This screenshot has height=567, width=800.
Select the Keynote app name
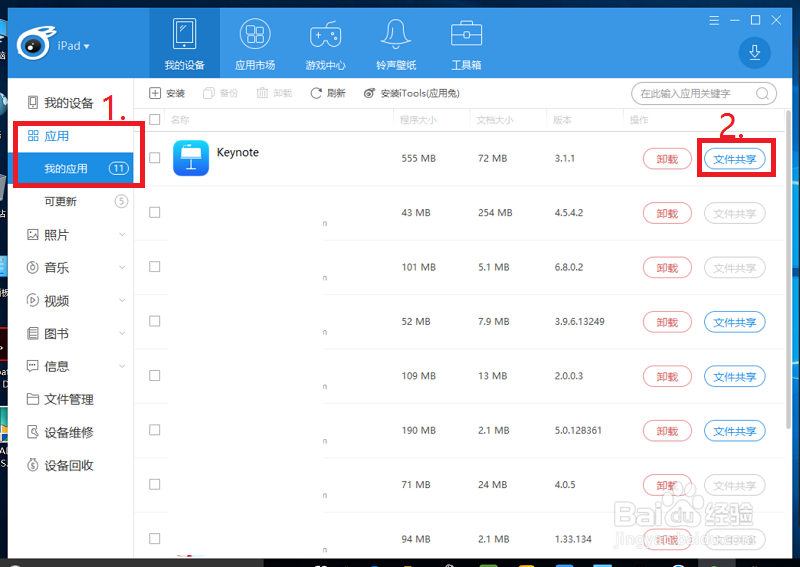[x=238, y=153]
